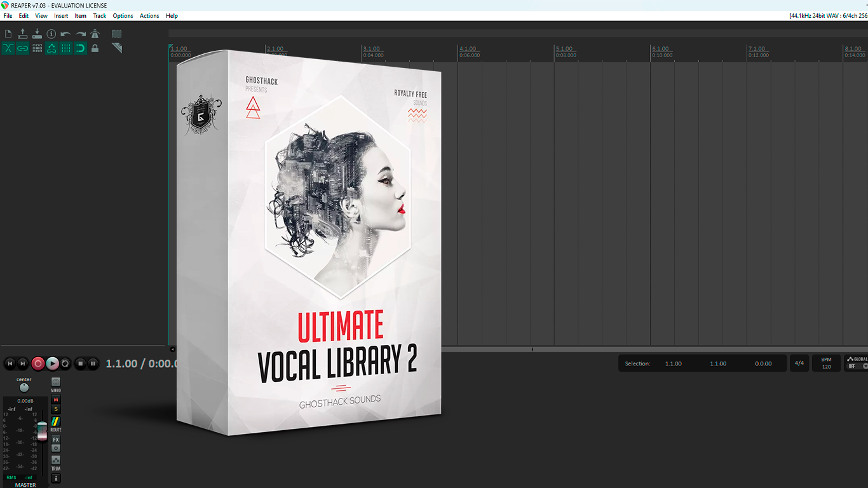Click the Play button
Viewport: 868px width, 488px height.
click(x=52, y=363)
